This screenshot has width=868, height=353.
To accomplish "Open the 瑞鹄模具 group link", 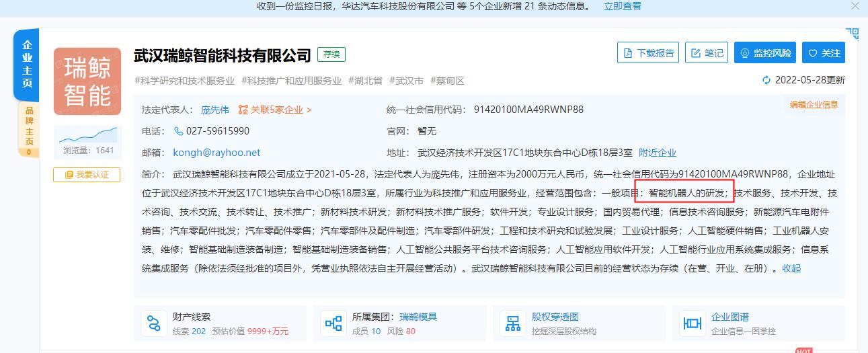I will click(x=418, y=317).
